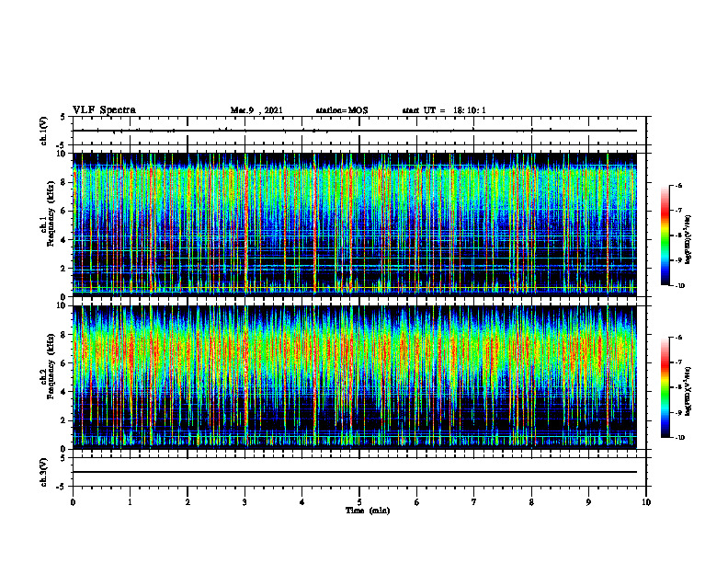Click the "7" minute tick label
This screenshot has width=728, height=563.
(474, 502)
